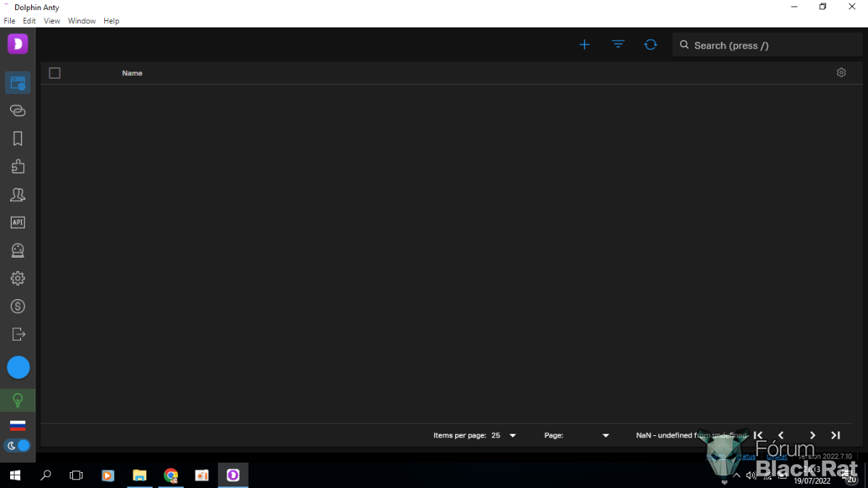Open the filter options icon
The width and height of the screenshot is (868, 488).
[x=618, y=45]
